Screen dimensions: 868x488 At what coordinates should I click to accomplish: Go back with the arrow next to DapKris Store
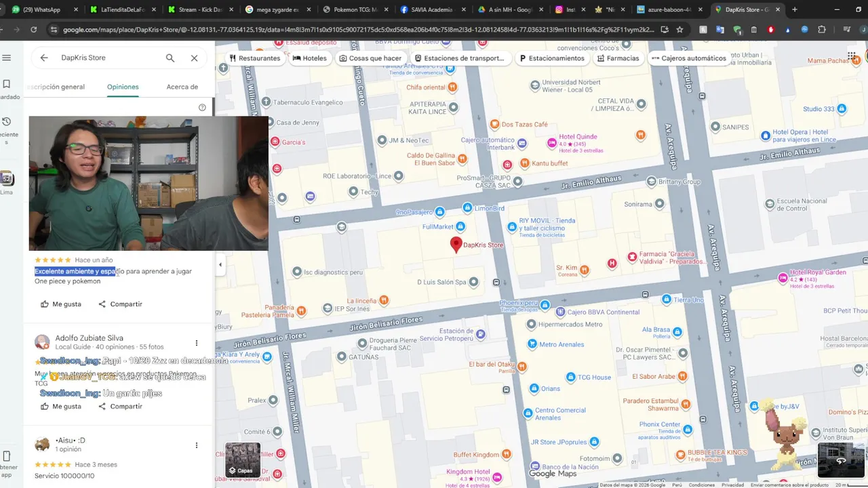click(x=44, y=58)
